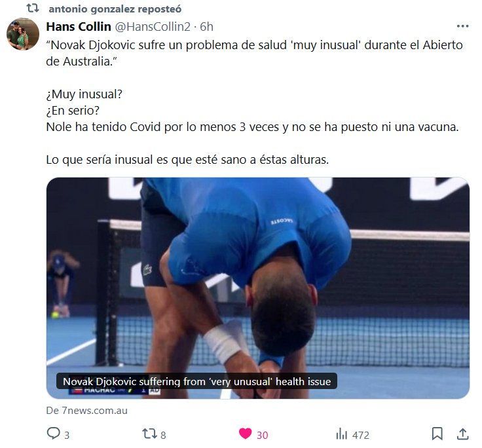This screenshot has height=448, width=482.
Task: Open the Djokovic article image card
Action: [257, 288]
